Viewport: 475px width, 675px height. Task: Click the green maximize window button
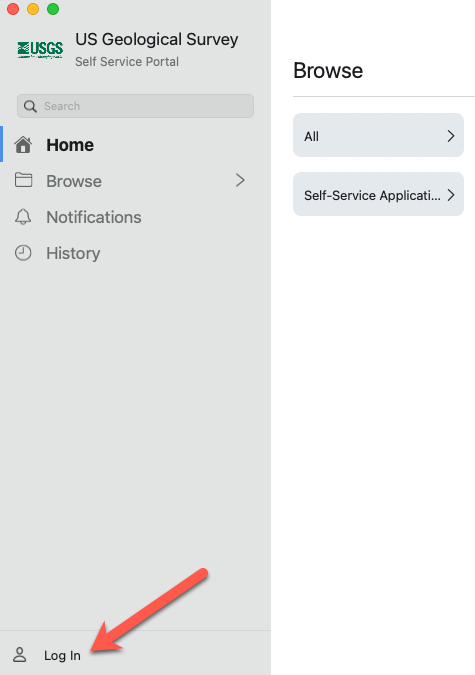(53, 9)
